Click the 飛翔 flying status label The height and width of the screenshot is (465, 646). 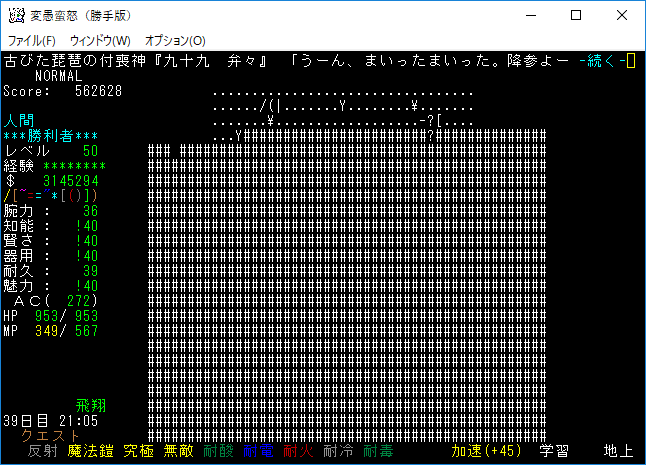pos(91,406)
